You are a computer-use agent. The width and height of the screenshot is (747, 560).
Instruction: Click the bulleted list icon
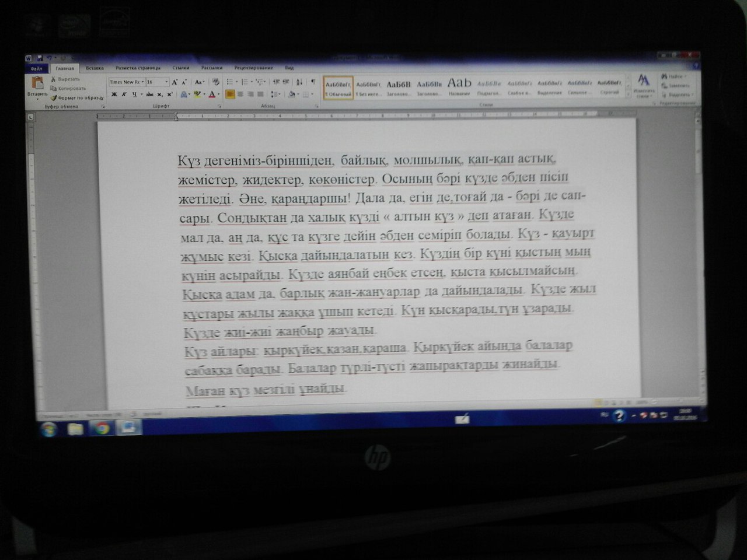230,82
